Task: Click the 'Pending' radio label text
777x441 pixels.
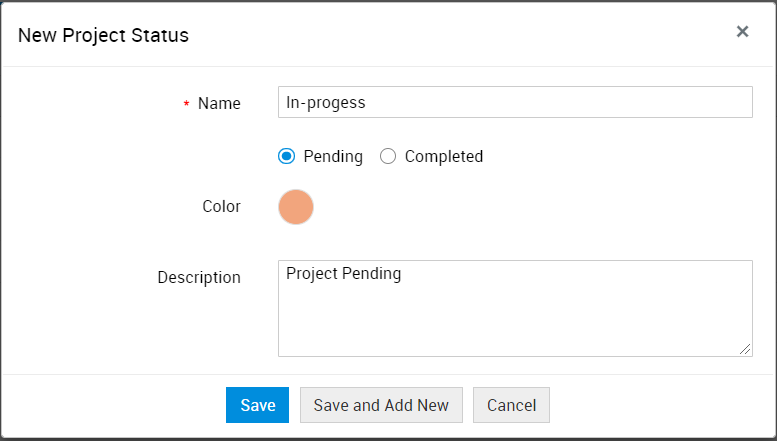Action: pyautogui.click(x=333, y=156)
